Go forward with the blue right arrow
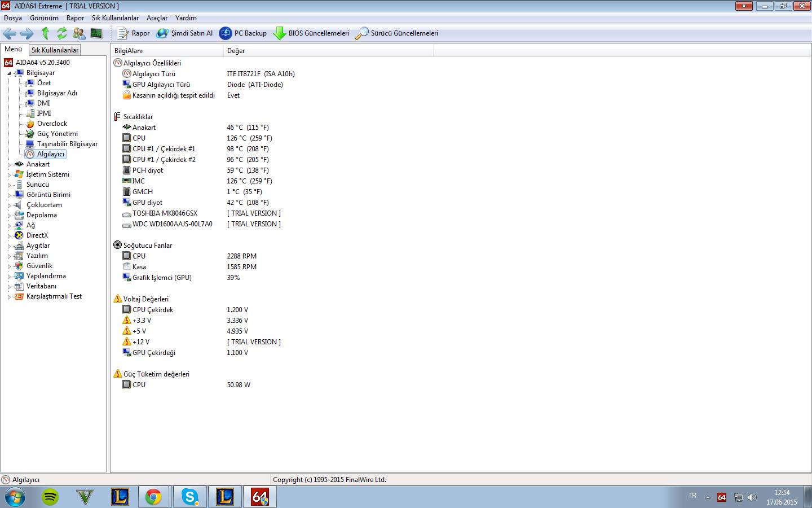 pyautogui.click(x=27, y=33)
